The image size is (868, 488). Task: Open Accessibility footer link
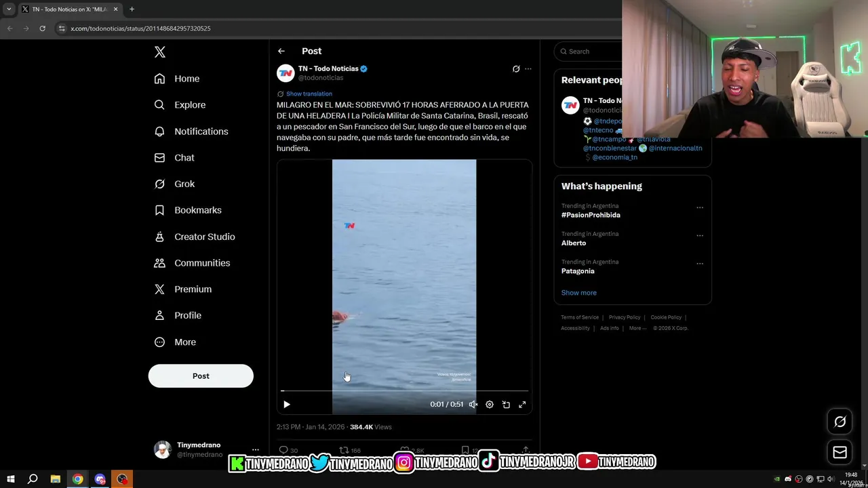[x=575, y=328]
